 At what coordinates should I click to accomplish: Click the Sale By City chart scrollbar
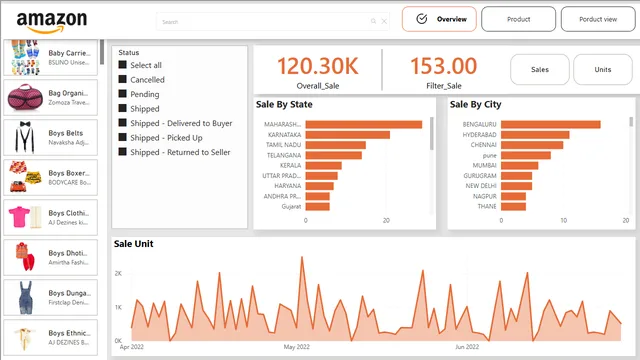[631, 122]
